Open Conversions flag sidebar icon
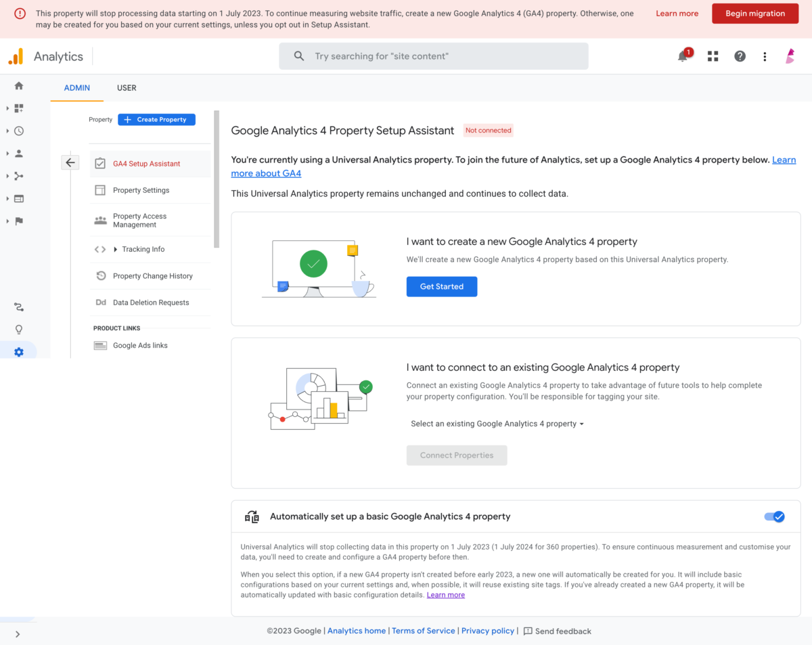This screenshot has height=645, width=812. (19, 221)
